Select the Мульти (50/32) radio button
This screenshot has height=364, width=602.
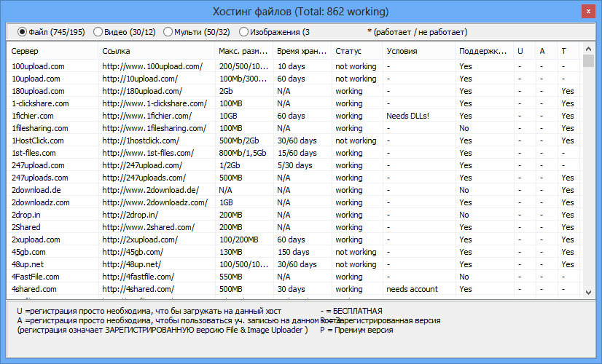coord(197,32)
